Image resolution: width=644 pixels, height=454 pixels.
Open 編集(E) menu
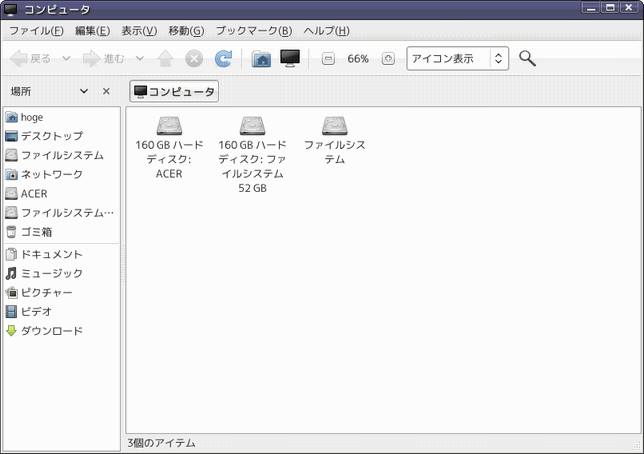[92, 31]
